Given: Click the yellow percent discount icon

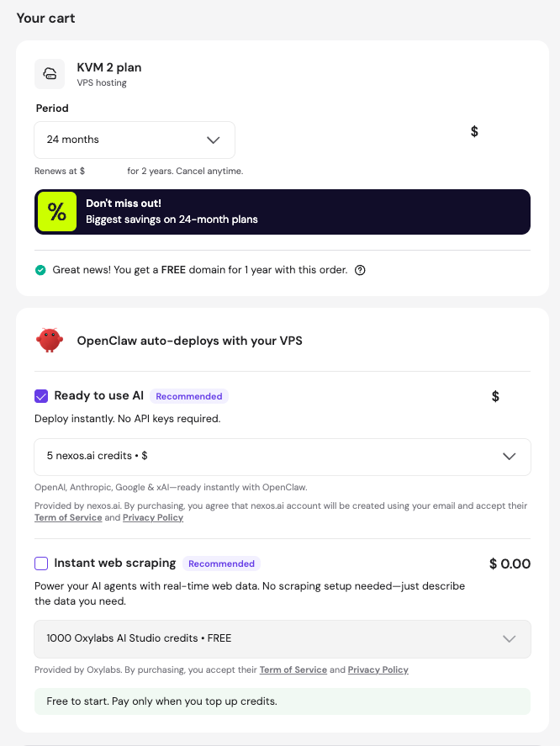Looking at the screenshot, I should [x=57, y=212].
